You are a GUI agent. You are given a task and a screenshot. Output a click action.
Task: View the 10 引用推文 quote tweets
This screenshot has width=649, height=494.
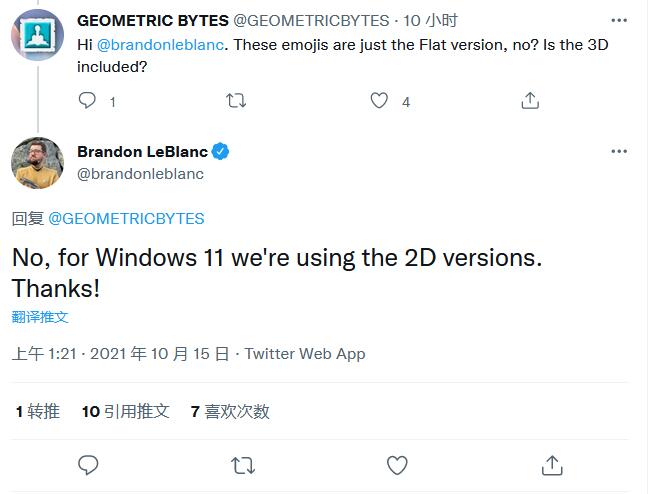pos(126,411)
